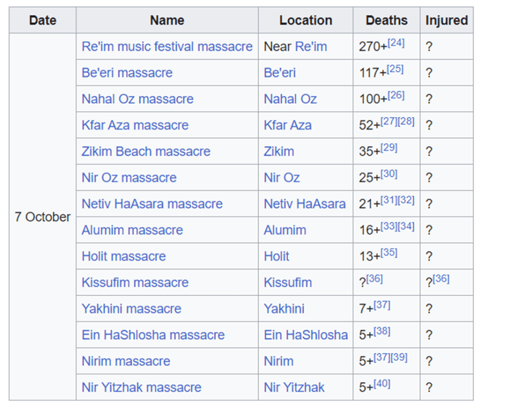The width and height of the screenshot is (532, 413).
Task: Open the Netiv HaAsara massacre link
Action: pyautogui.click(x=152, y=204)
